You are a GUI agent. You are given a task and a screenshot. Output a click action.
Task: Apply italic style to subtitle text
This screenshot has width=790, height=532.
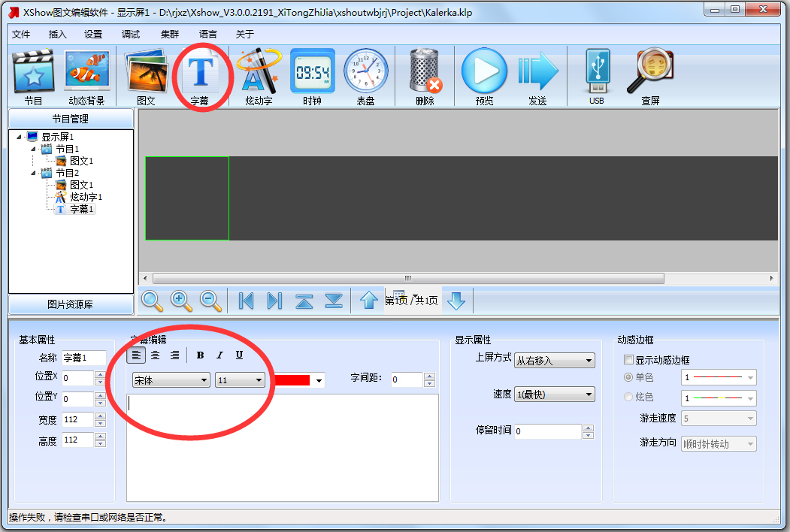[x=219, y=355]
